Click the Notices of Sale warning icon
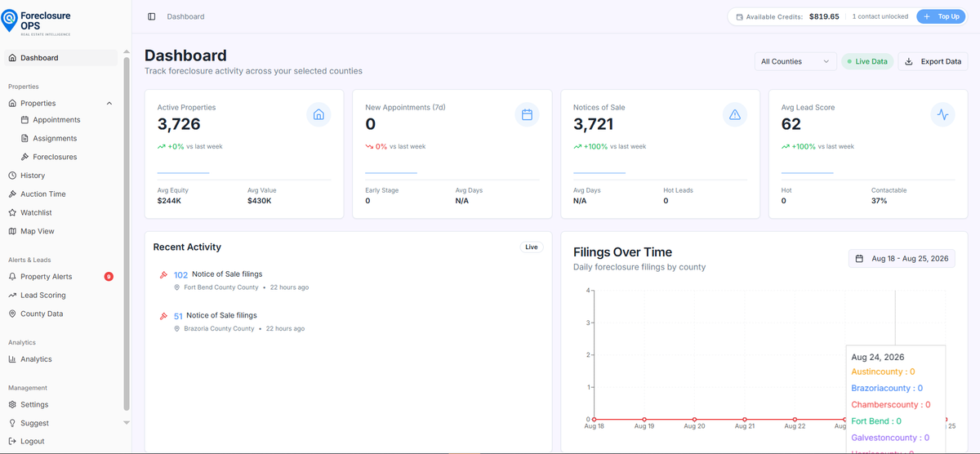The height and width of the screenshot is (454, 980). (x=735, y=115)
